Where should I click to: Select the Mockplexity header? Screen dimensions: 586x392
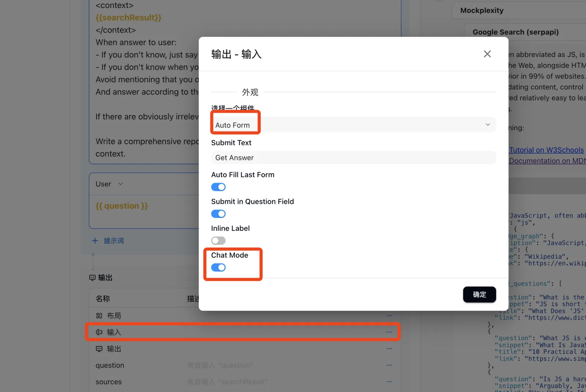coord(519,11)
